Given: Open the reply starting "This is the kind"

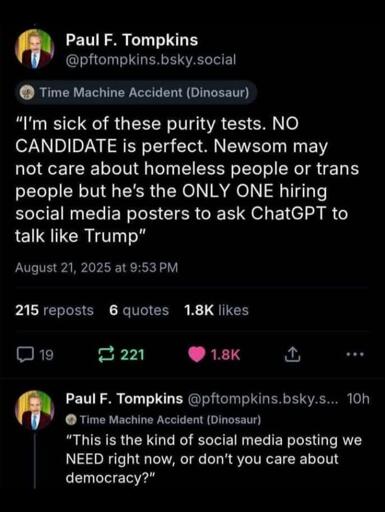Looking at the screenshot, I should click(x=214, y=459).
